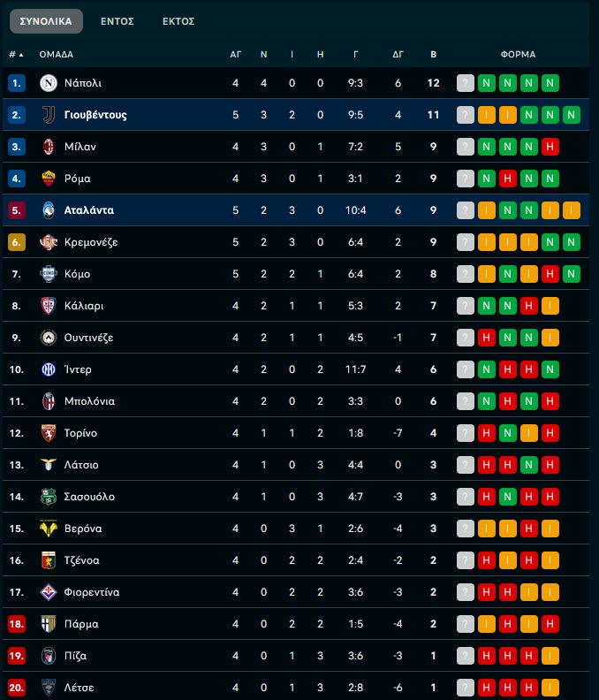Click the Napoli club crest icon
Screen dimensions: 599x700
tap(49, 83)
